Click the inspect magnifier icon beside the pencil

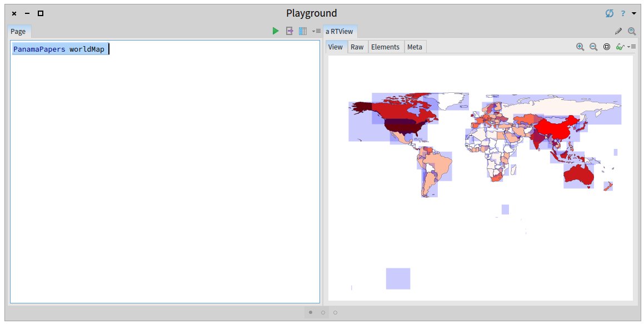632,31
